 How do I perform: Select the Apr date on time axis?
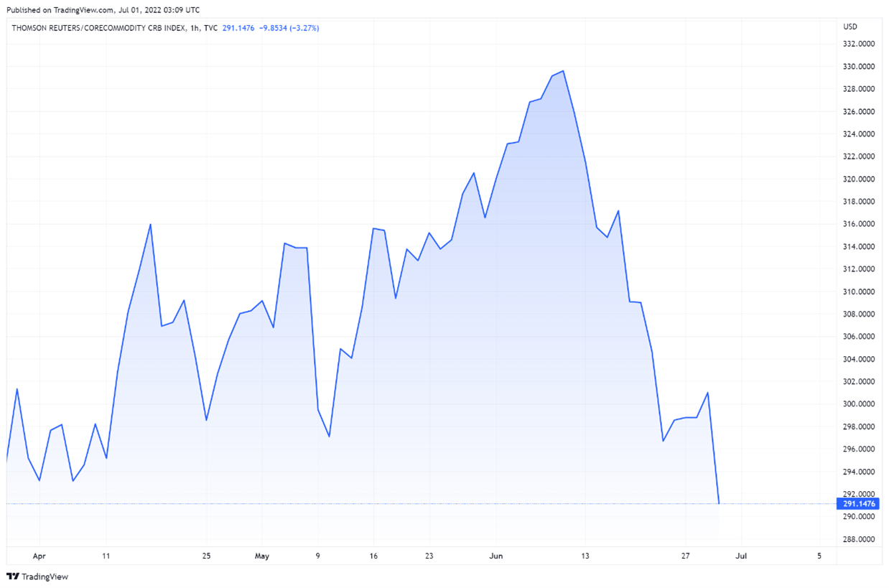[39, 556]
